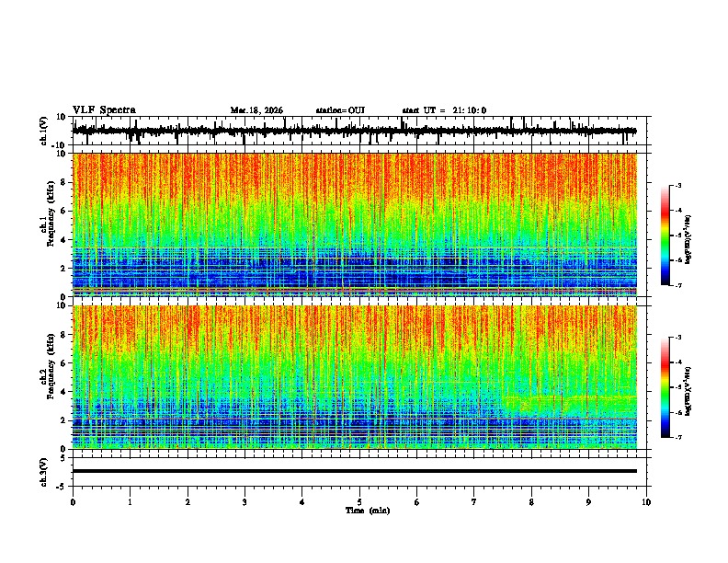The image size is (728, 563).
Task: Select the "start UT = 21:10:0" header text
Action: [444, 110]
